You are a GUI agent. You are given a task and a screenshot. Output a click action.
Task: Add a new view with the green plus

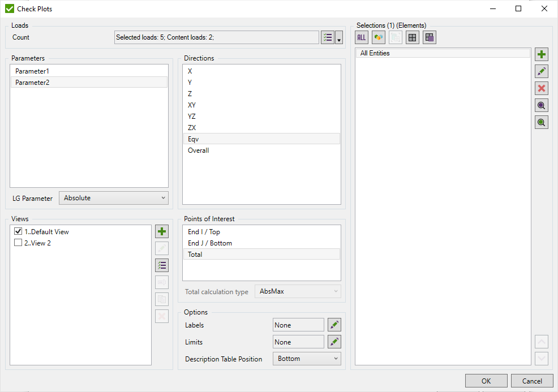click(x=162, y=231)
